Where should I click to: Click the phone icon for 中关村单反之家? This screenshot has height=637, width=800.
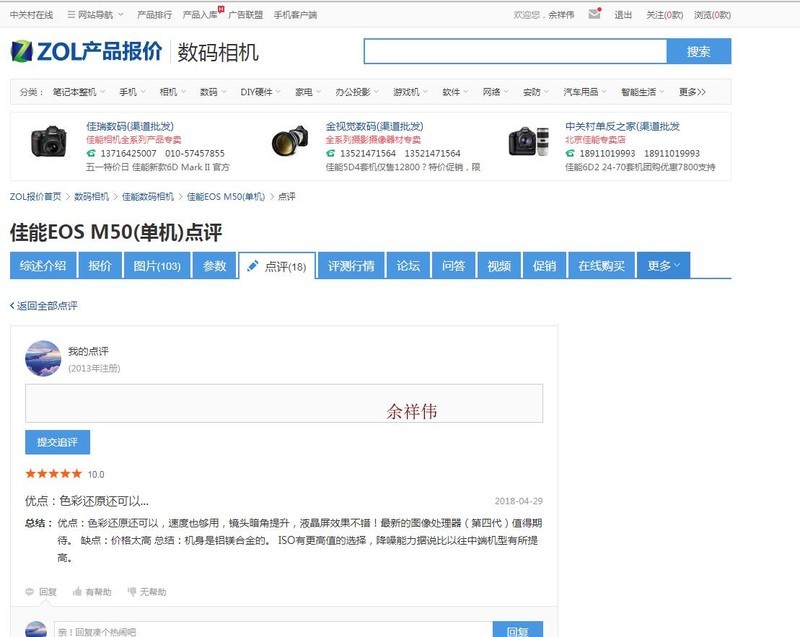(570, 153)
